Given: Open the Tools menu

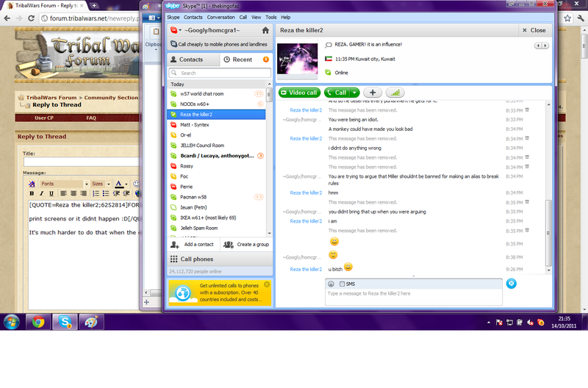Looking at the screenshot, I should coord(270,17).
